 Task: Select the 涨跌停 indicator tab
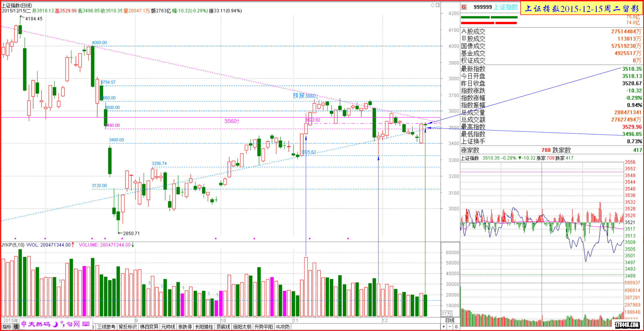185,327
